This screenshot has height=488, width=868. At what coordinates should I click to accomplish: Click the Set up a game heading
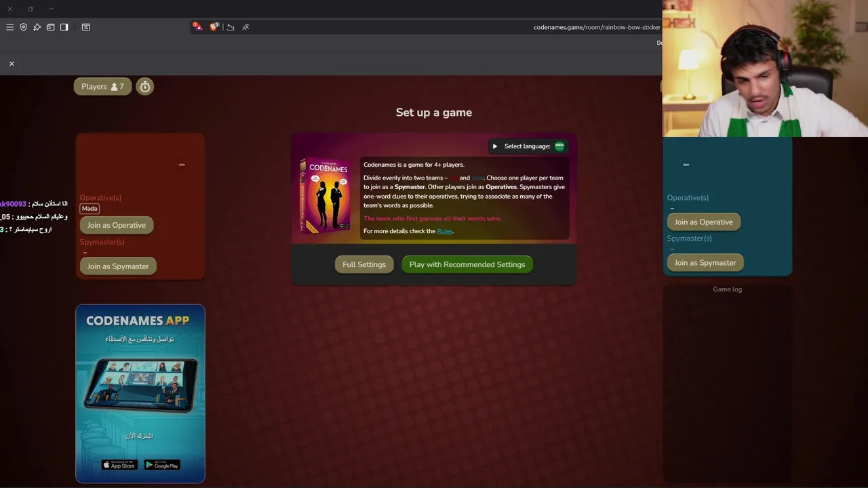tap(434, 113)
